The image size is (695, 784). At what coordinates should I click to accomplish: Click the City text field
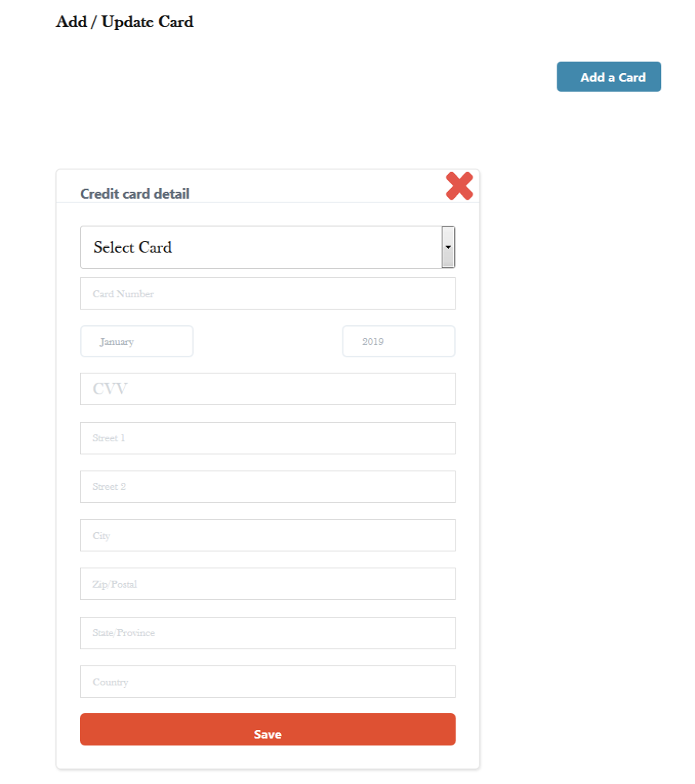[x=268, y=535]
